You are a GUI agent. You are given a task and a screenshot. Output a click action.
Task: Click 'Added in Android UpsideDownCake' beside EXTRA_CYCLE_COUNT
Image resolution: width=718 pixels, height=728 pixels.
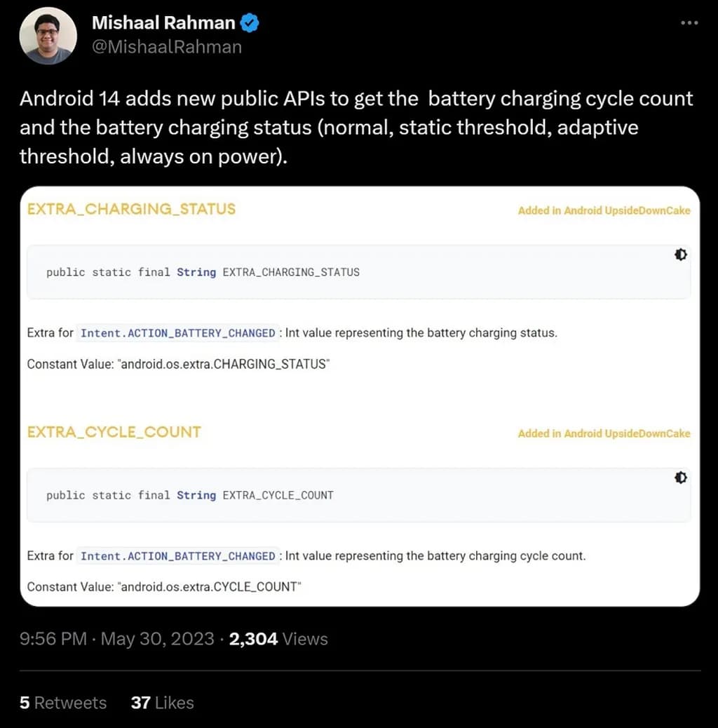(604, 433)
